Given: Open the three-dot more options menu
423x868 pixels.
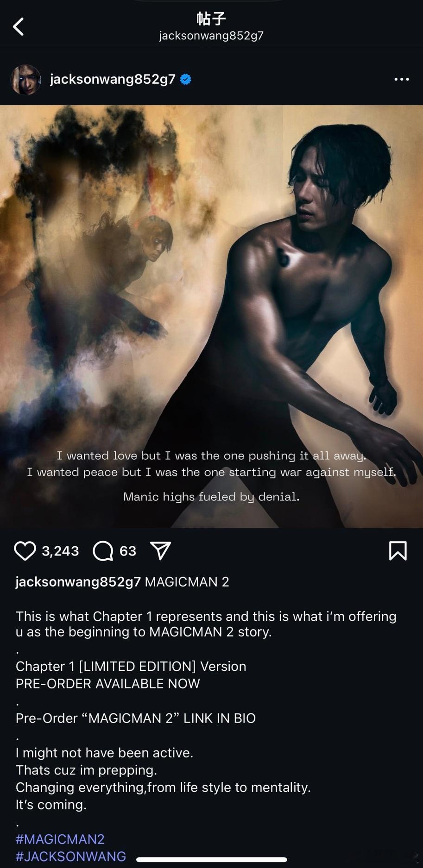Looking at the screenshot, I should click(401, 79).
